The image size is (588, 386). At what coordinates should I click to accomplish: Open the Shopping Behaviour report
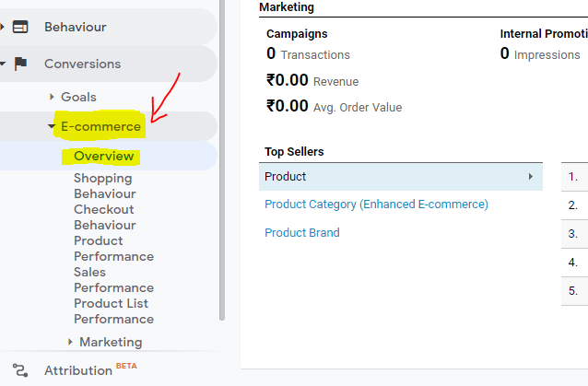pos(104,186)
